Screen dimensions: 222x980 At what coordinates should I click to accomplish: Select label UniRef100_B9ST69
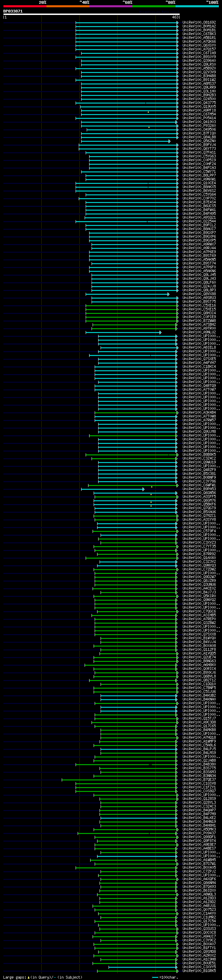click(199, 256)
